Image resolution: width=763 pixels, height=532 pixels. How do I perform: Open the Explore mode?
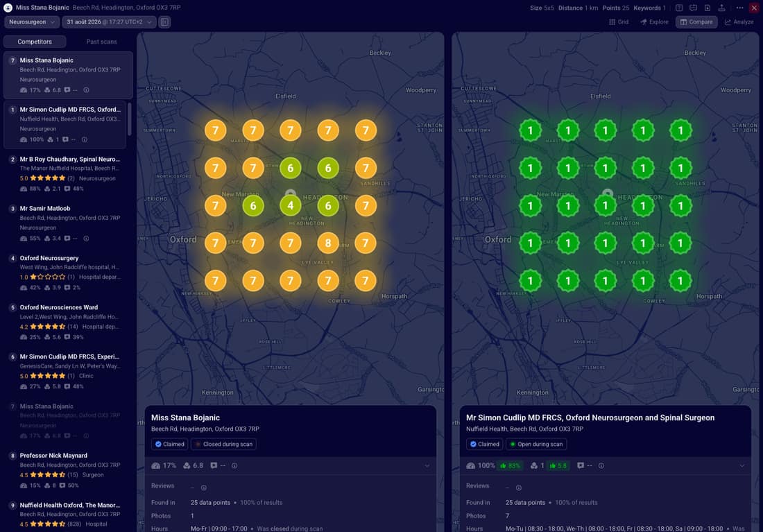[x=655, y=22]
